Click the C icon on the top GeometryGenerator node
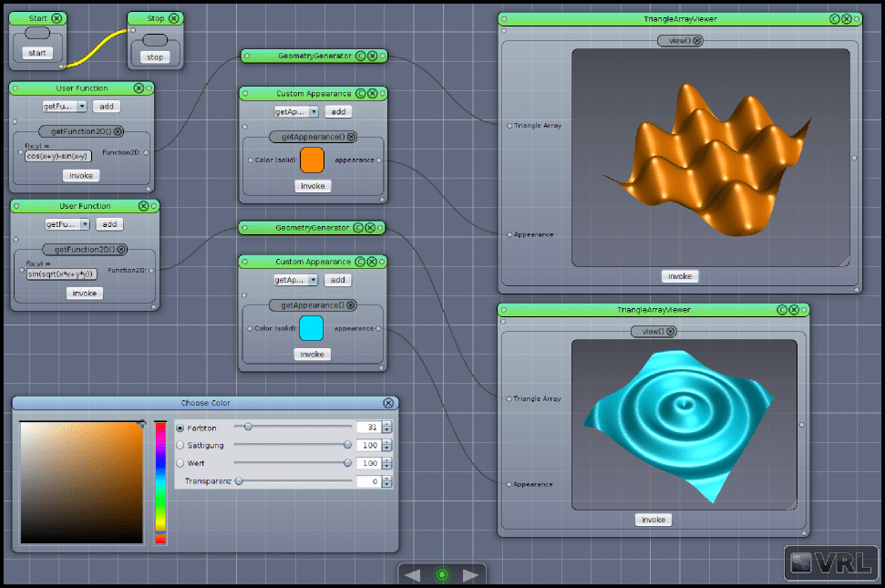The height and width of the screenshot is (588, 885). [x=360, y=57]
